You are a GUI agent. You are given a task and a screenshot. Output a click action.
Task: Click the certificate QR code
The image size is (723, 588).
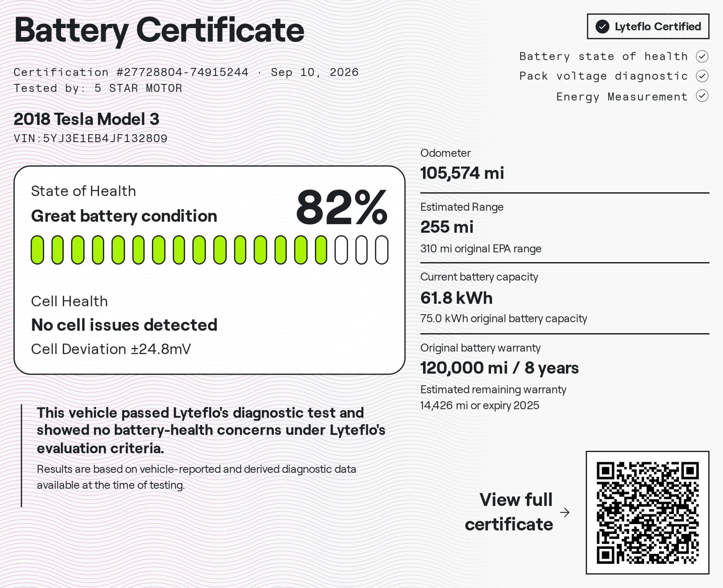point(648,513)
